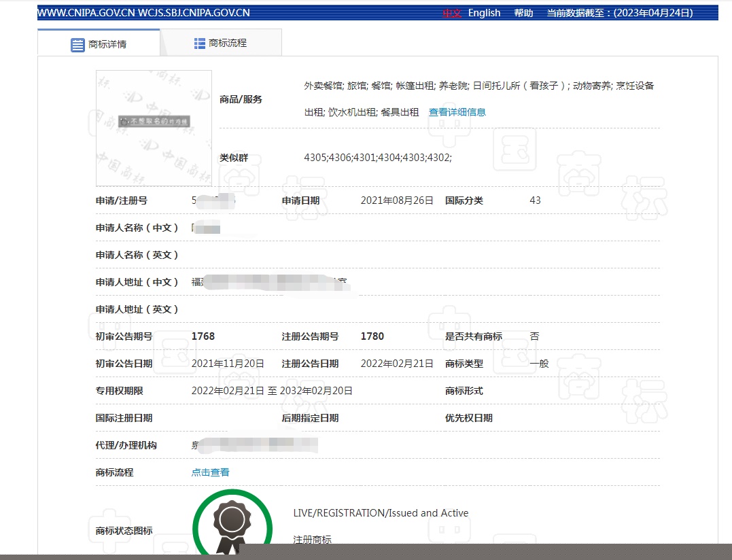
Task: Click the trademark image thumbnail
Action: point(154,128)
